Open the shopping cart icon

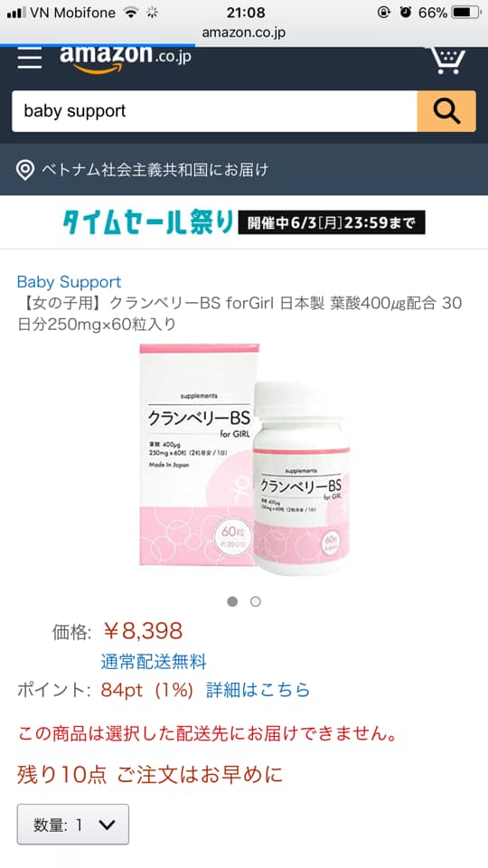click(x=447, y=60)
